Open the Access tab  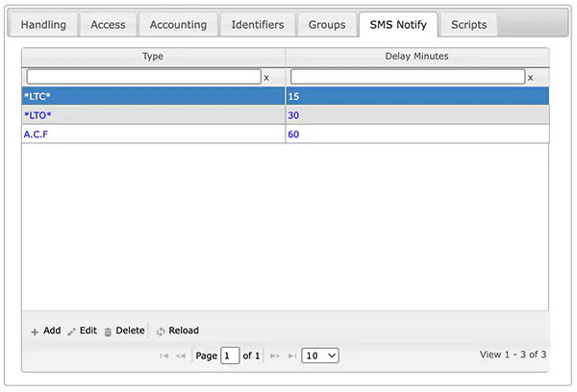(x=108, y=25)
